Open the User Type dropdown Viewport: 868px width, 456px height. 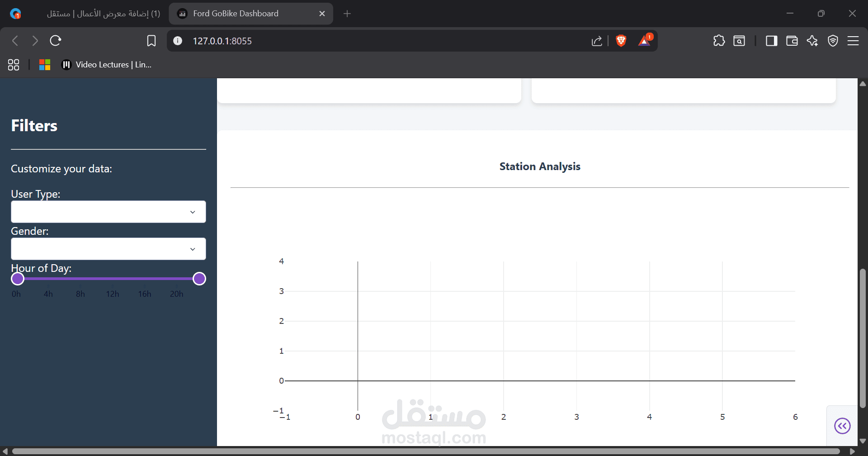point(108,212)
